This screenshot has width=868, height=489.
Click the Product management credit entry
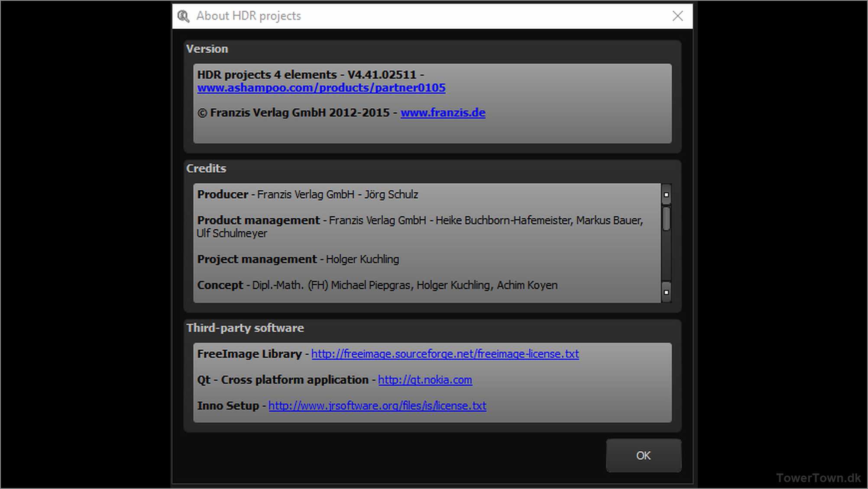[419, 221]
